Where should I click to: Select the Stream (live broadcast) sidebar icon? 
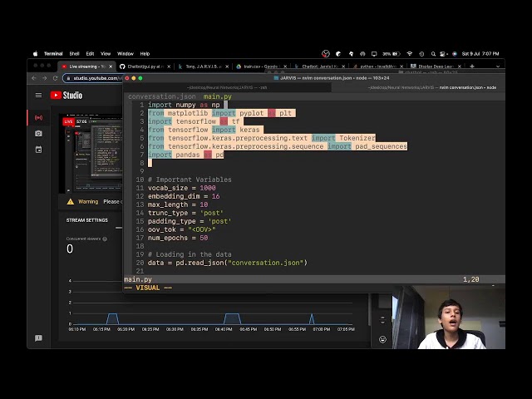click(x=38, y=118)
